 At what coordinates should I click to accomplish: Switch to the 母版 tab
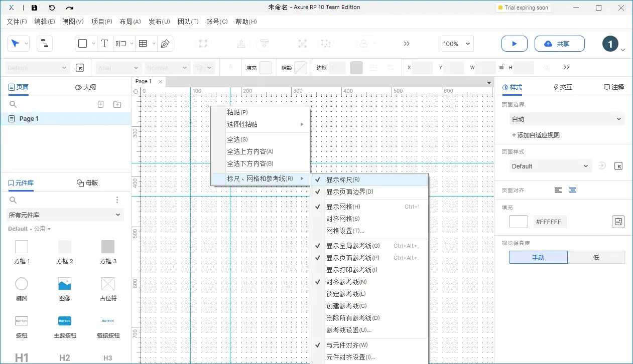point(87,183)
